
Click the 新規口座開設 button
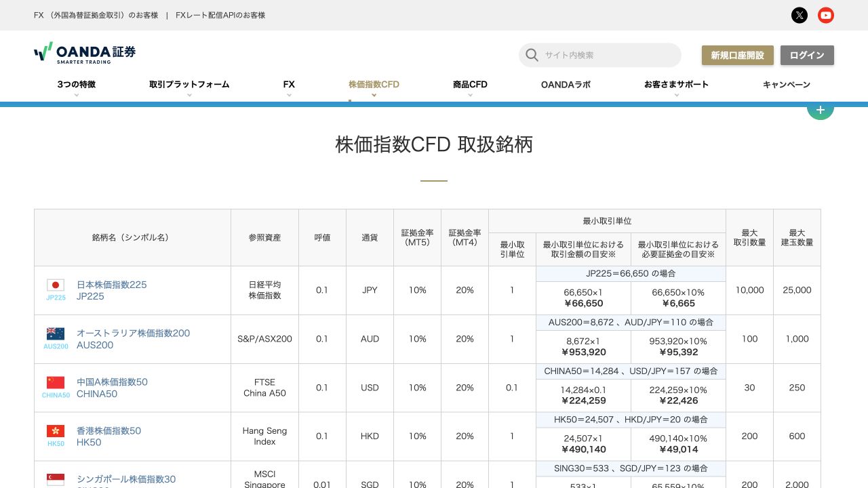coord(738,56)
